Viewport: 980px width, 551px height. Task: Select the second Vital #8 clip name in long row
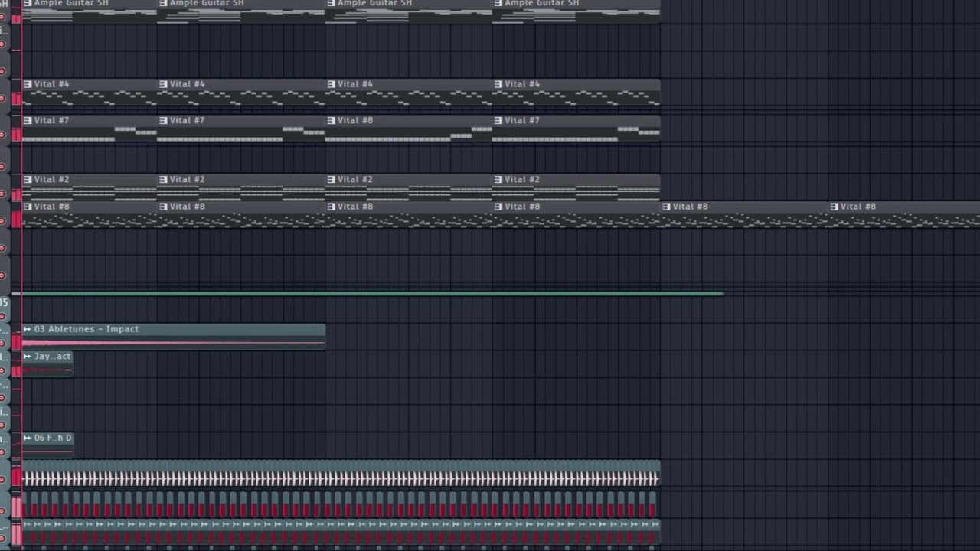[x=187, y=207]
